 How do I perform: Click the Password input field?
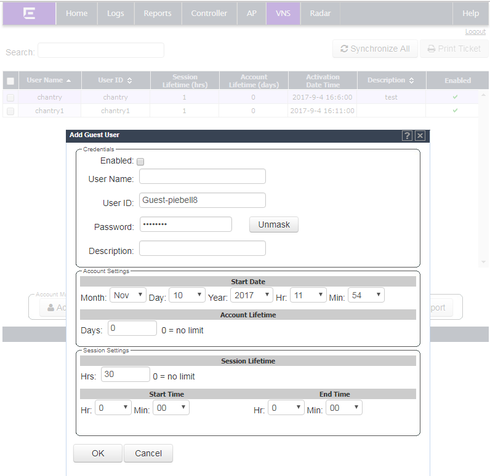pos(186,224)
